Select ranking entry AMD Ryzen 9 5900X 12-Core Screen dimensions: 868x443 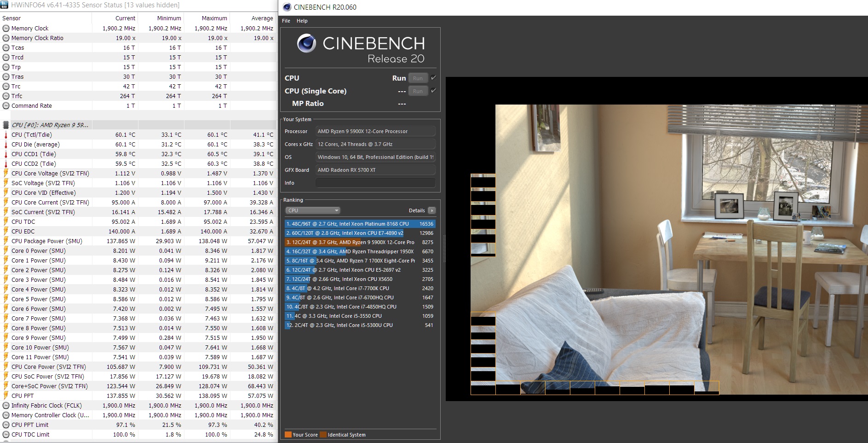[x=360, y=242]
